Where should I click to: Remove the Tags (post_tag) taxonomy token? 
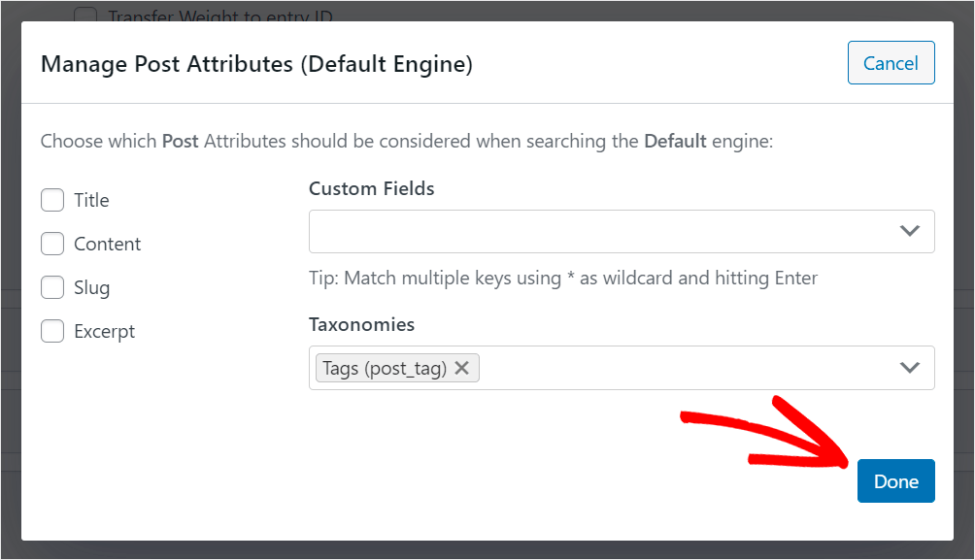point(461,368)
